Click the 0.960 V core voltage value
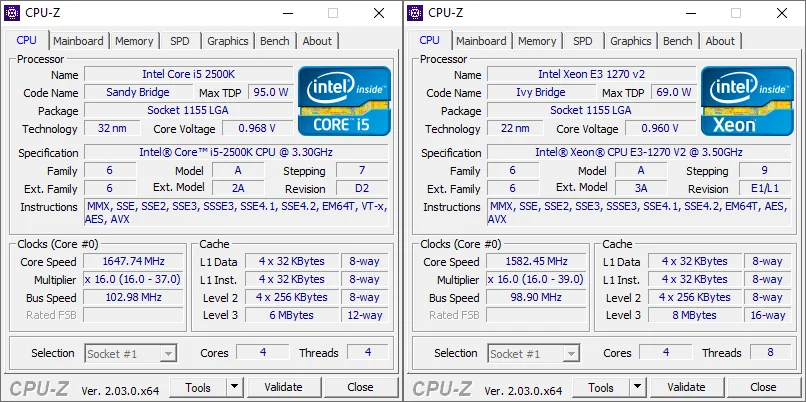806x402 pixels. (x=661, y=129)
